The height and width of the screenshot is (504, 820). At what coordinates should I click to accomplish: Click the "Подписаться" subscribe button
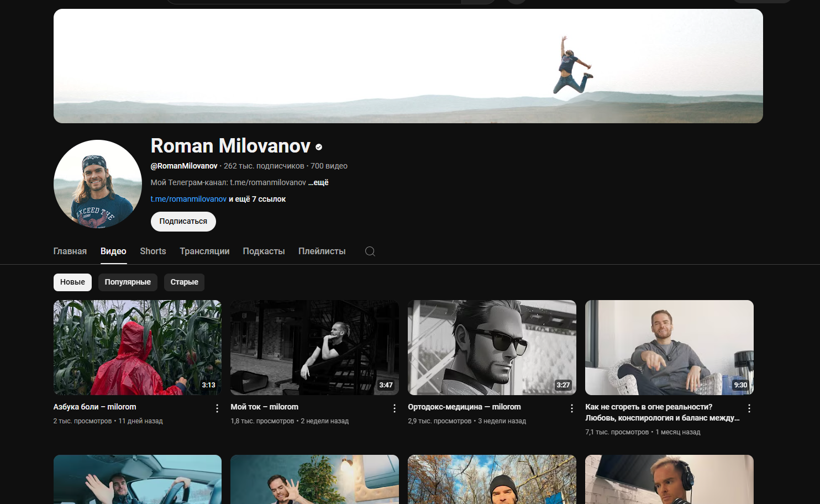(183, 222)
